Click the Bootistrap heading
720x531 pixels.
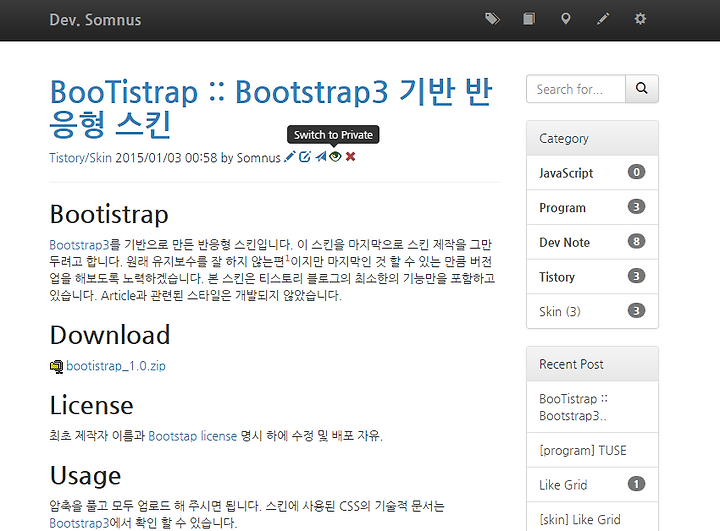tap(109, 214)
